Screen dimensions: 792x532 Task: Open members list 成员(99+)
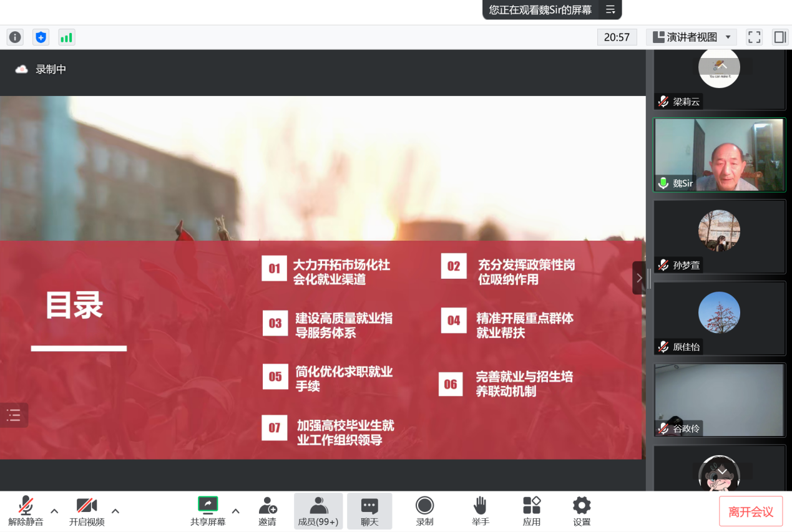[x=318, y=511]
